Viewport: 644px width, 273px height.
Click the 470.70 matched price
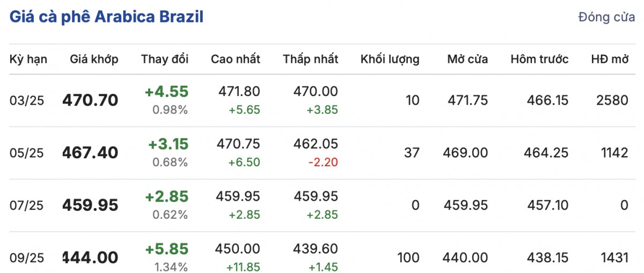click(x=90, y=100)
